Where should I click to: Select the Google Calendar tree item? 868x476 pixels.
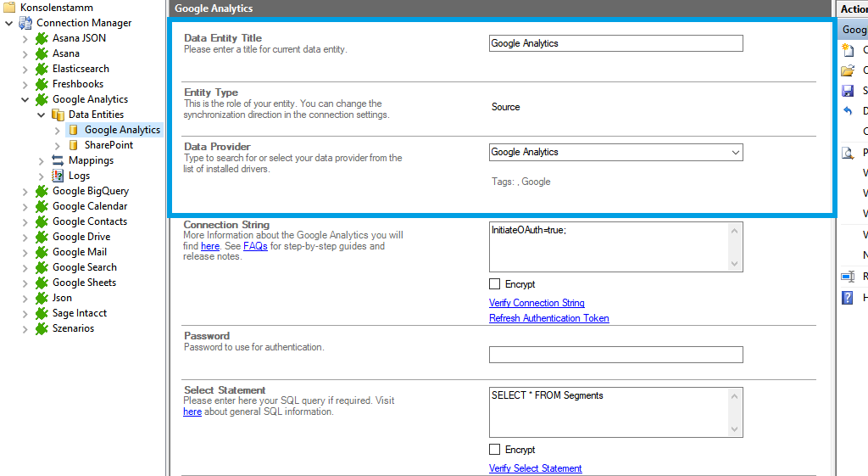[90, 206]
